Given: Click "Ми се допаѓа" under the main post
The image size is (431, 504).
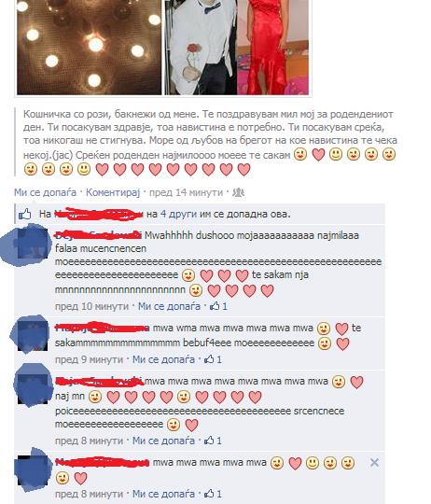Looking at the screenshot, I should 46,192.
